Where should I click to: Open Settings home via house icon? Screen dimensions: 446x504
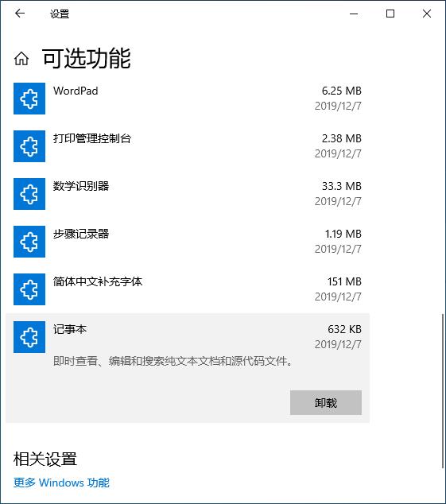point(21,59)
